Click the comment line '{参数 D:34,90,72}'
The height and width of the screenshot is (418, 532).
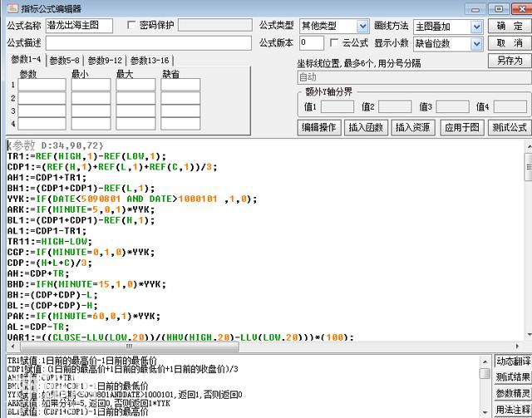(56, 146)
